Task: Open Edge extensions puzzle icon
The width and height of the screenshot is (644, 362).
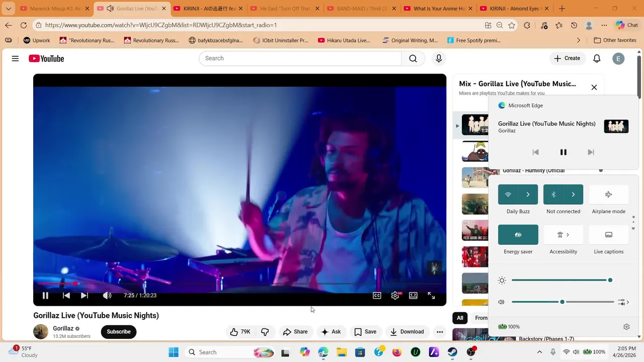Action: click(527, 25)
